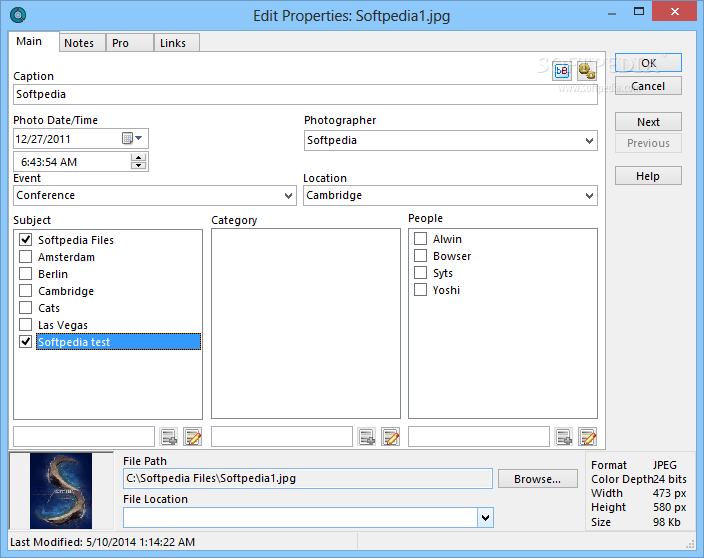Viewport: 704px width, 558px height.
Task: Check the Syts person box
Action: click(420, 273)
